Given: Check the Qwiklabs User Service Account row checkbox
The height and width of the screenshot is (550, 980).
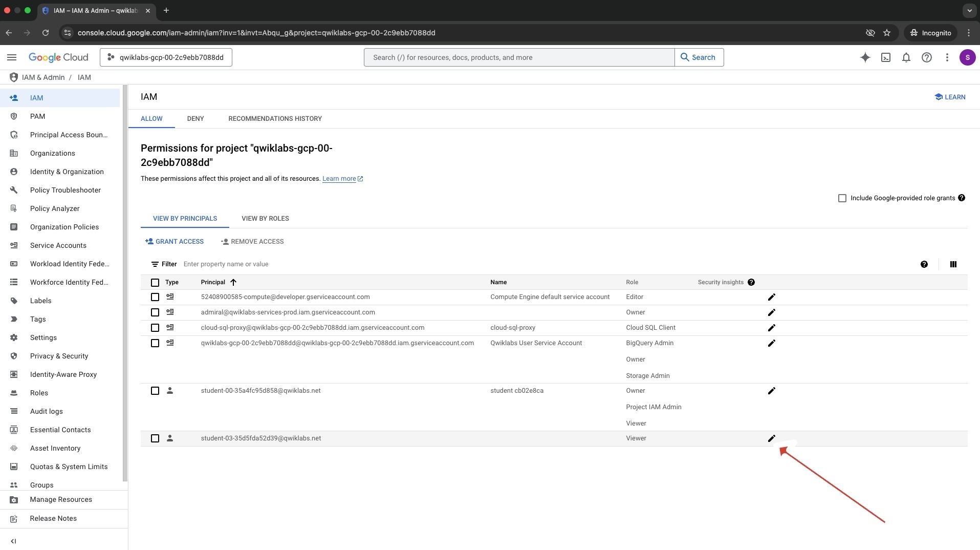Looking at the screenshot, I should [155, 343].
